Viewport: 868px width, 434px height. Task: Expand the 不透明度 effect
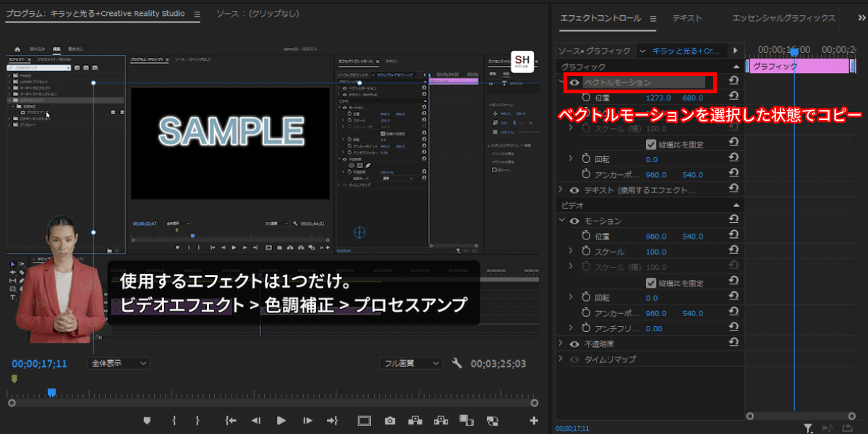[x=562, y=344]
